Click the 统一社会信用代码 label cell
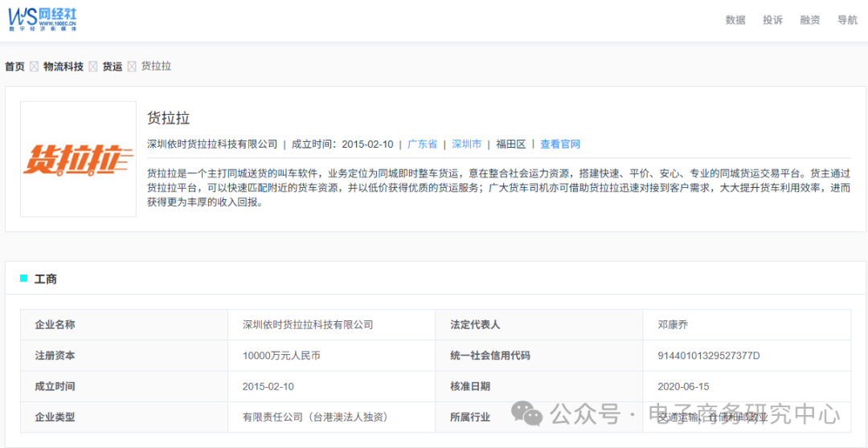The image size is (868, 448). pos(538,356)
